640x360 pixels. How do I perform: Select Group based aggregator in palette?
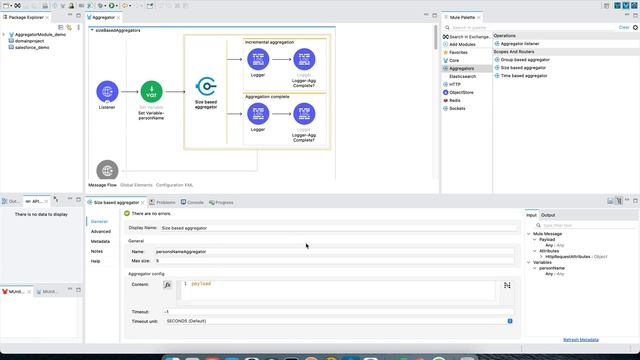coord(522,60)
